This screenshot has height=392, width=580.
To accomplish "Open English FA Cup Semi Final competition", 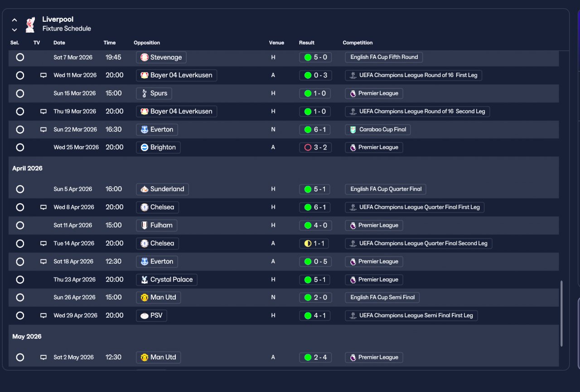I will click(382, 297).
